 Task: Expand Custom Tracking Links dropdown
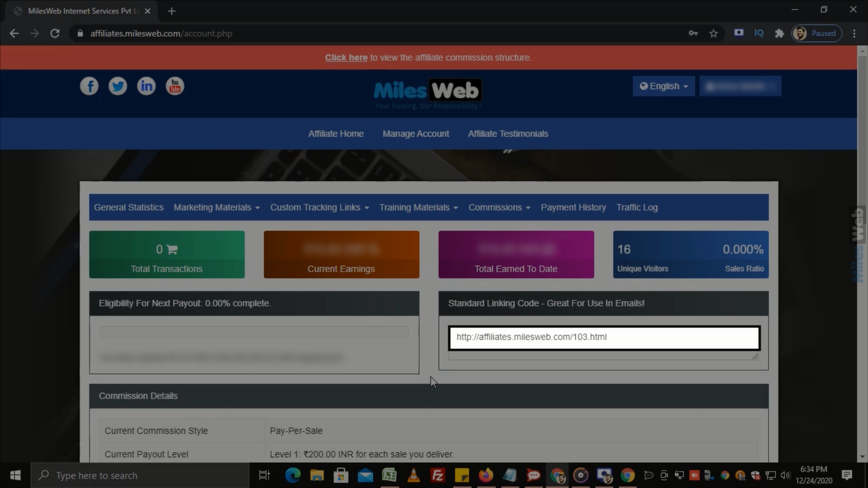click(320, 207)
